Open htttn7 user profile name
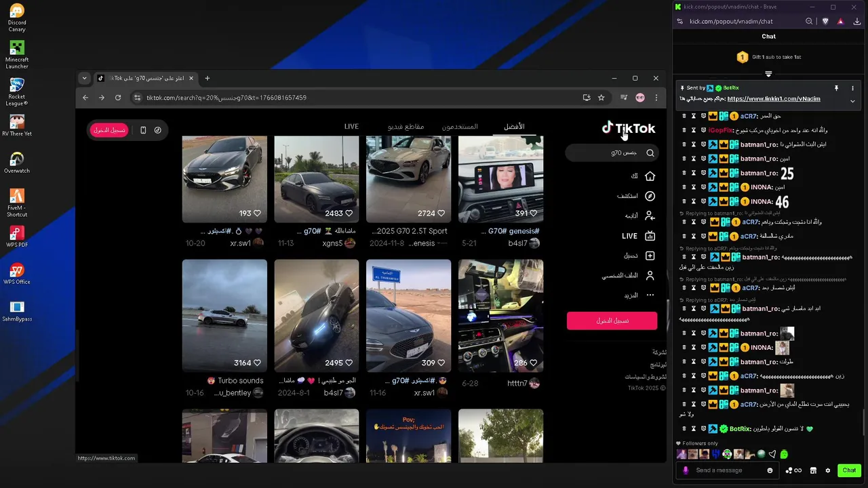868x488 pixels. tap(517, 384)
